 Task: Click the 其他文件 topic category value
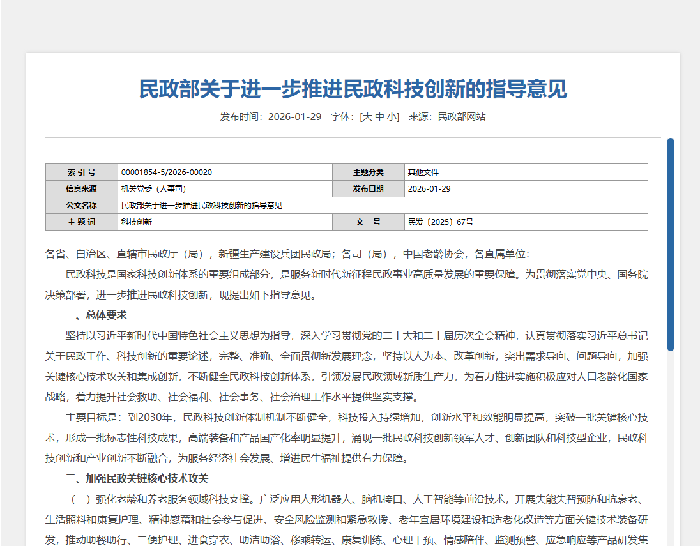click(425, 172)
